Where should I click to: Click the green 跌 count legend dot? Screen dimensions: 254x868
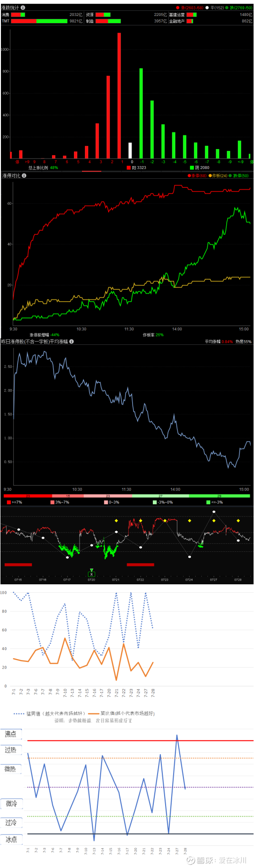point(227,8)
